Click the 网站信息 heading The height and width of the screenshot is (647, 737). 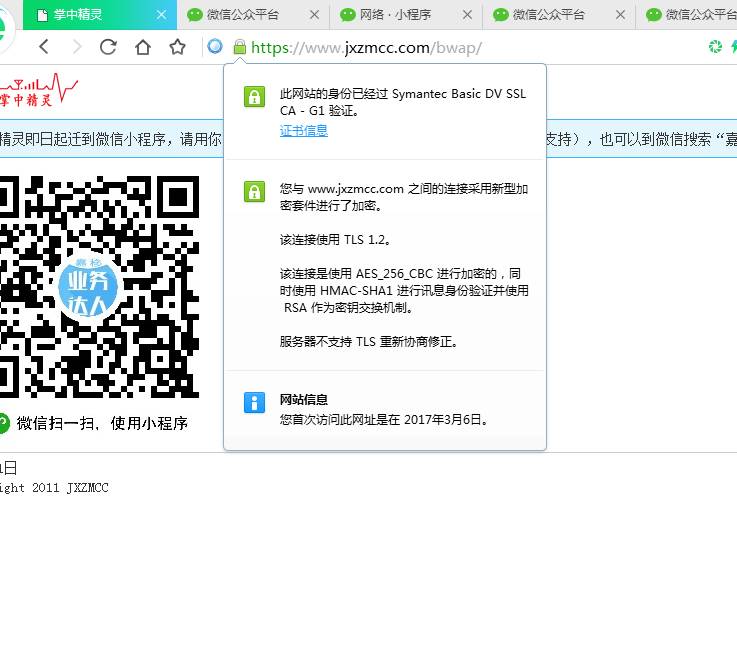click(x=304, y=399)
